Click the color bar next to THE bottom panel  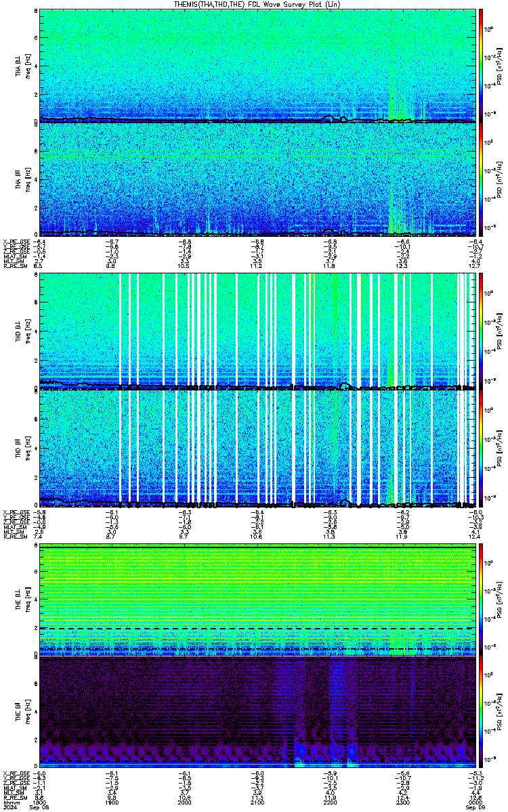pyautogui.click(x=481, y=711)
